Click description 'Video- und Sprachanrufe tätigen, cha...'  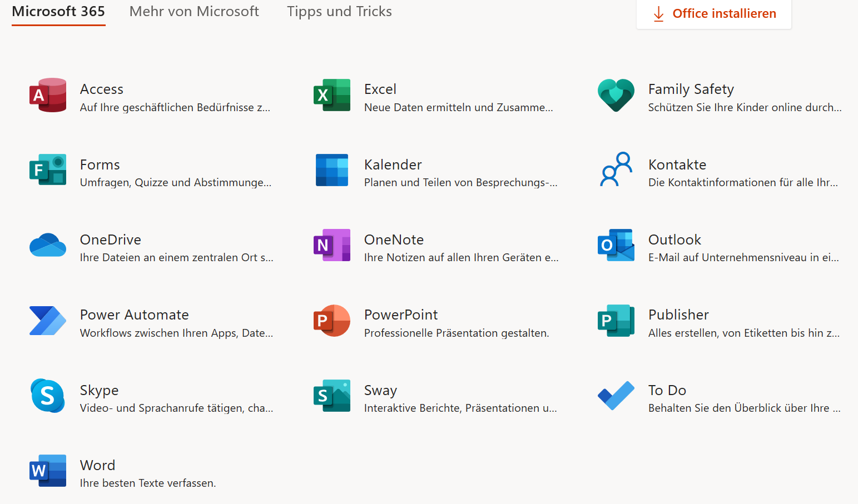tap(177, 408)
